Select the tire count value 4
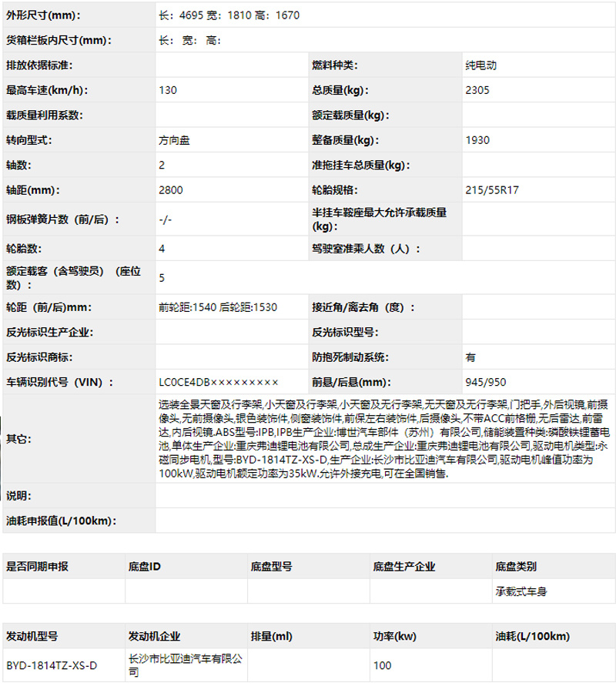This screenshot has height=693, width=616. 162,249
